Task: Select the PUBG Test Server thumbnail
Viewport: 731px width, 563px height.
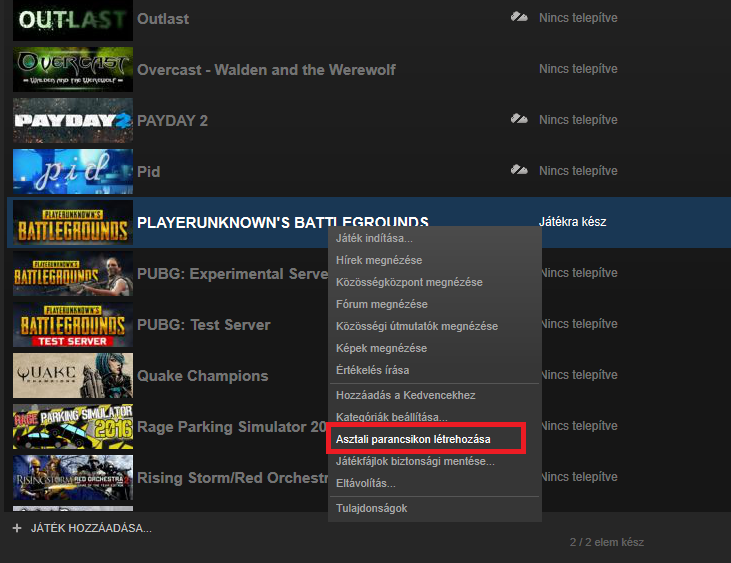Action: (73, 324)
